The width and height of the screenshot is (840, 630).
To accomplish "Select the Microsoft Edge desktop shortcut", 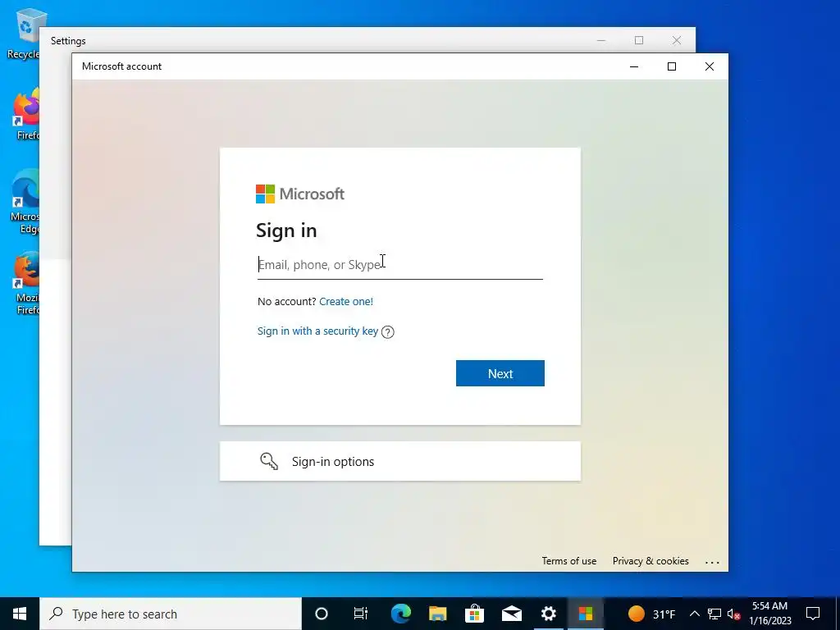I will 25,202.
